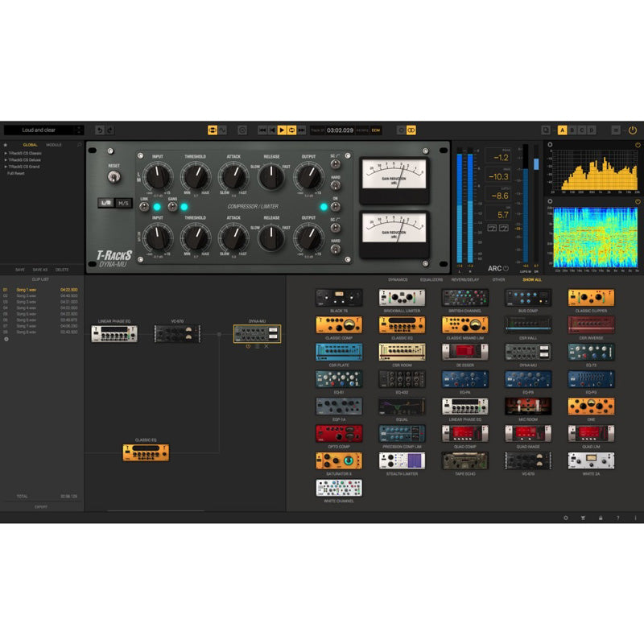This screenshot has width=644, height=644.
Task: Select the Linear Phase EQ in chain
Action: pos(114,333)
